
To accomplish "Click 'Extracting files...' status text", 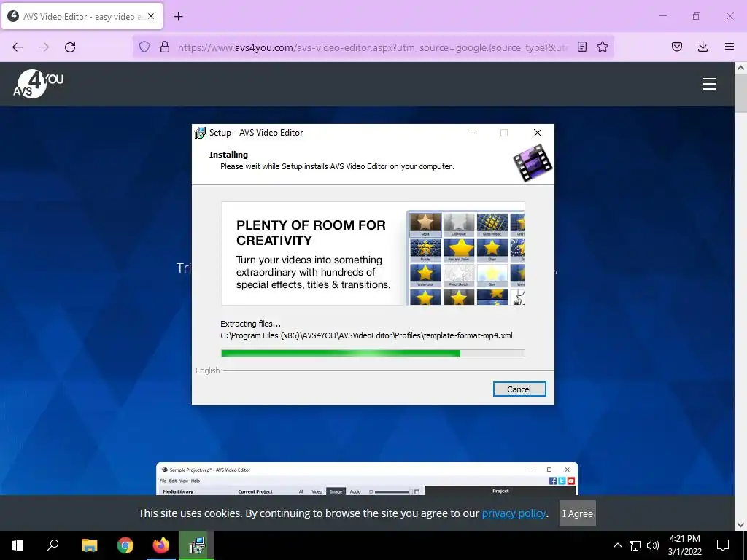I will point(251,324).
